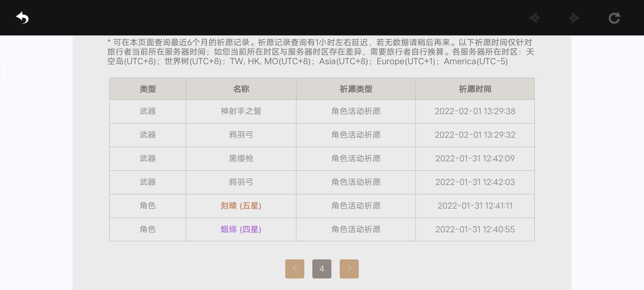Click the notice text about 6个月 wish records
The image size is (644, 290).
[x=321, y=52]
